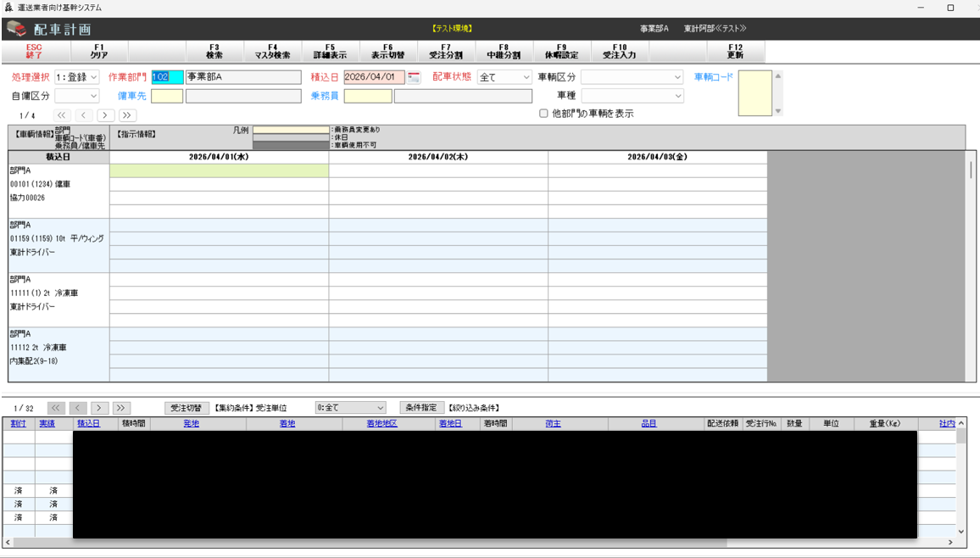
Task: Go to next page in vehicle schedule pager
Action: pyautogui.click(x=105, y=115)
